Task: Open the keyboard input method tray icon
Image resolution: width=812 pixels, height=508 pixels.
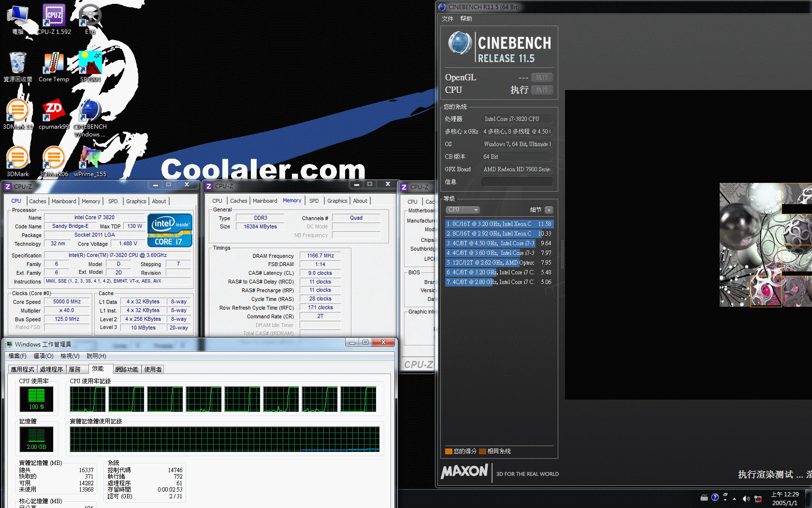Action: click(x=704, y=497)
